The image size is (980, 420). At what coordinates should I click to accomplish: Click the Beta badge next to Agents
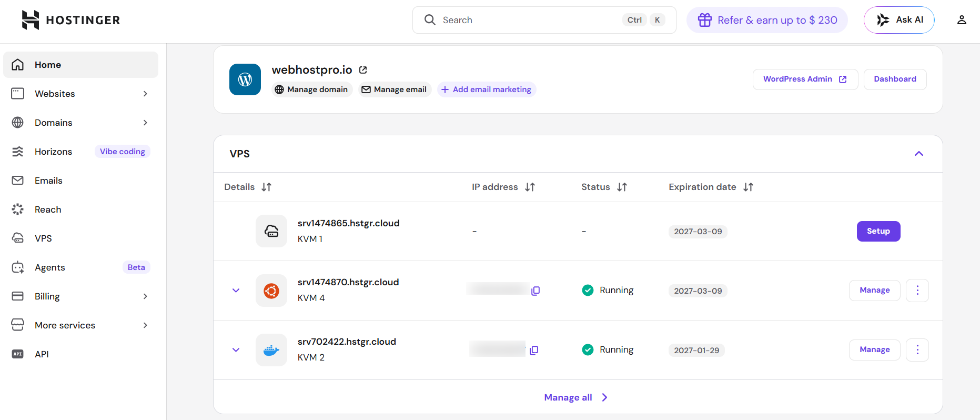tap(136, 267)
